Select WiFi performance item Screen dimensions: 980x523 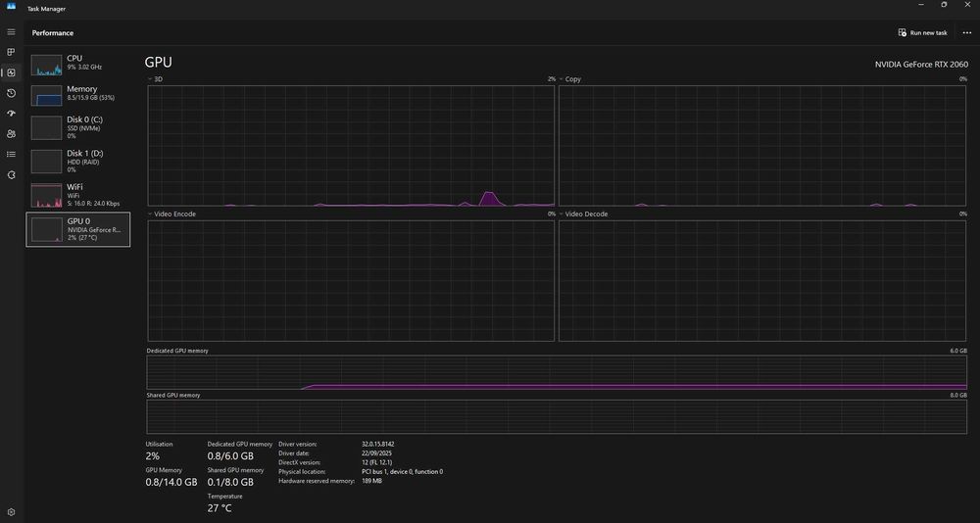[78, 194]
